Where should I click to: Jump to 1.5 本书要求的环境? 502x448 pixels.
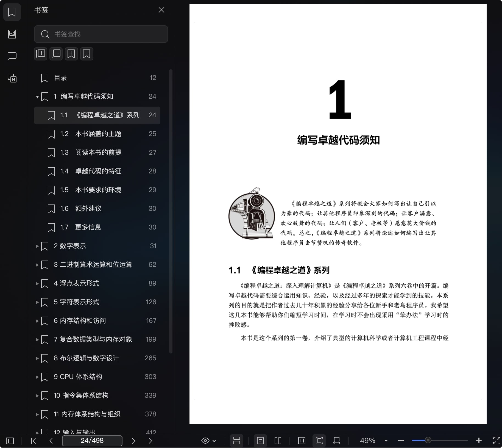tap(97, 190)
